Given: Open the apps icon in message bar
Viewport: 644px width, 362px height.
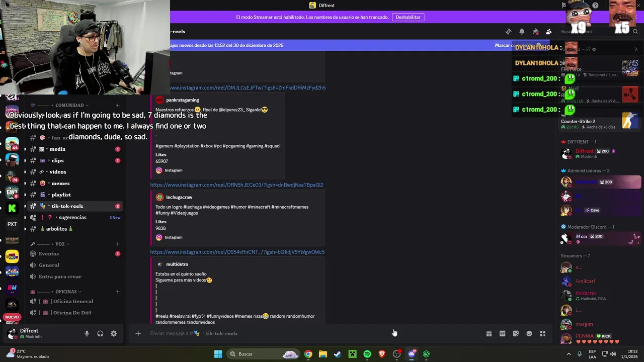Looking at the screenshot, I should pyautogui.click(x=542, y=333).
